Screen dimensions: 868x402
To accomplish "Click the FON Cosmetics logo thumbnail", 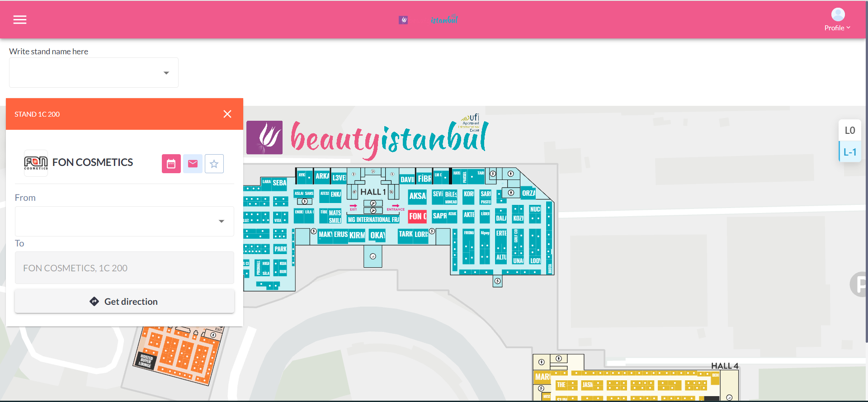I will [36, 163].
